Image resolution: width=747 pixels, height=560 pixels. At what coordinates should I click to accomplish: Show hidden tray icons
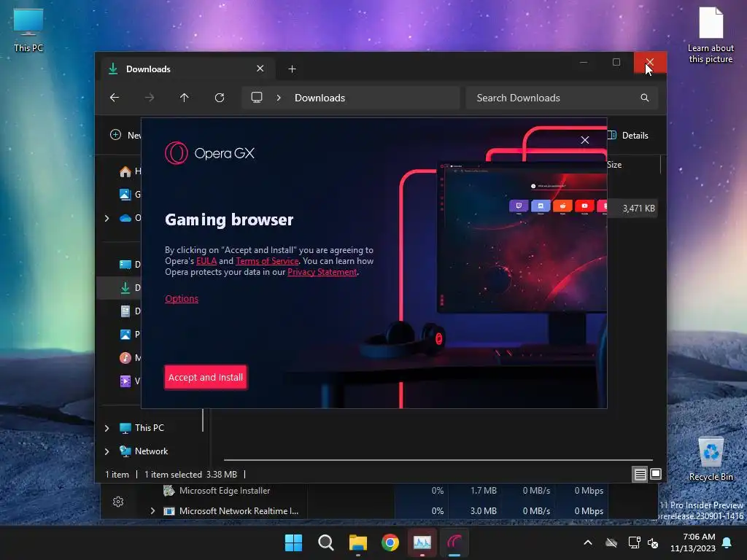coord(588,542)
